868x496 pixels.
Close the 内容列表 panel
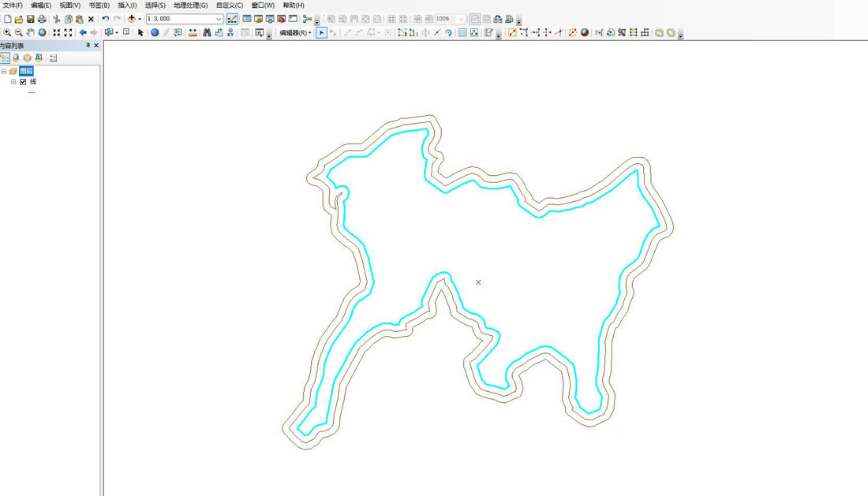(x=96, y=46)
